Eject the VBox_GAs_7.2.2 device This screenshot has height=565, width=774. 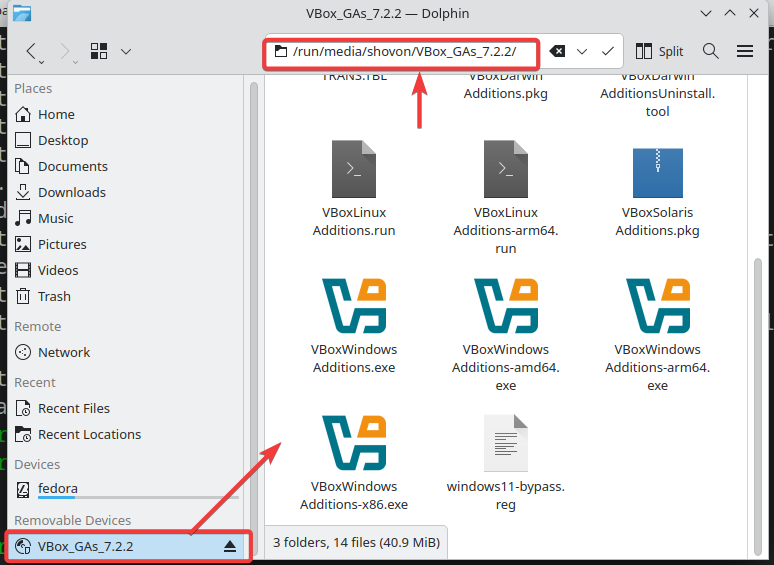(230, 546)
